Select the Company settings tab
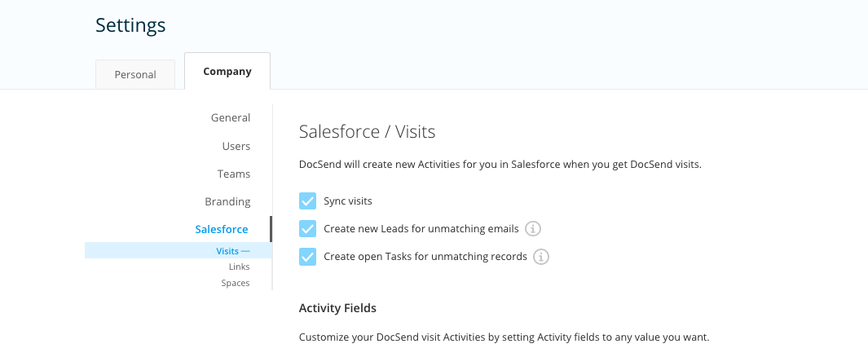 click(x=227, y=72)
